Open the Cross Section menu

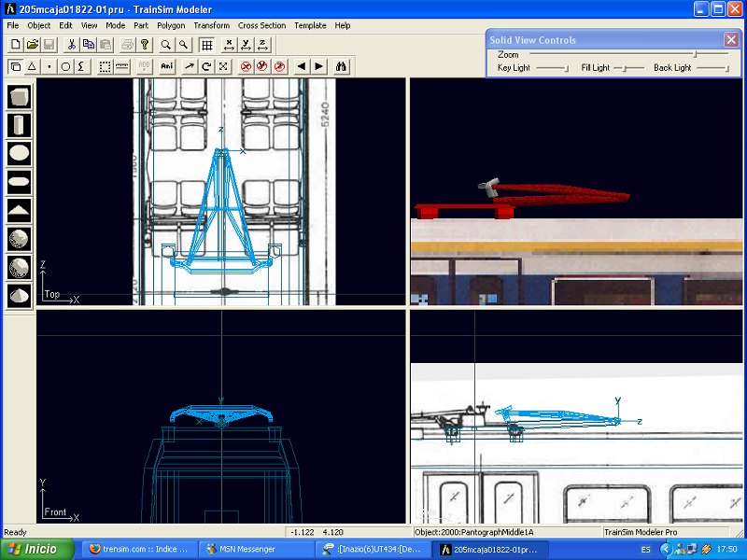(262, 25)
